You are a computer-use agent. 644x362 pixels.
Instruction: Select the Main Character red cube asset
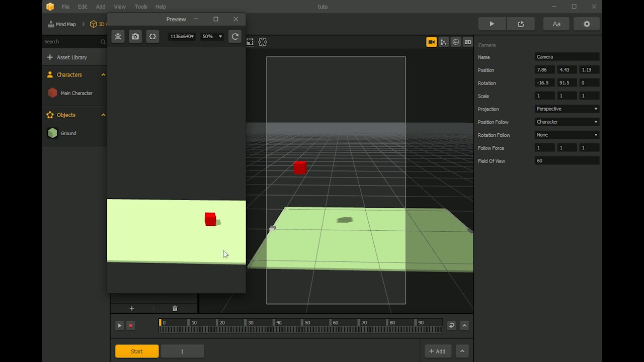pyautogui.click(x=53, y=93)
